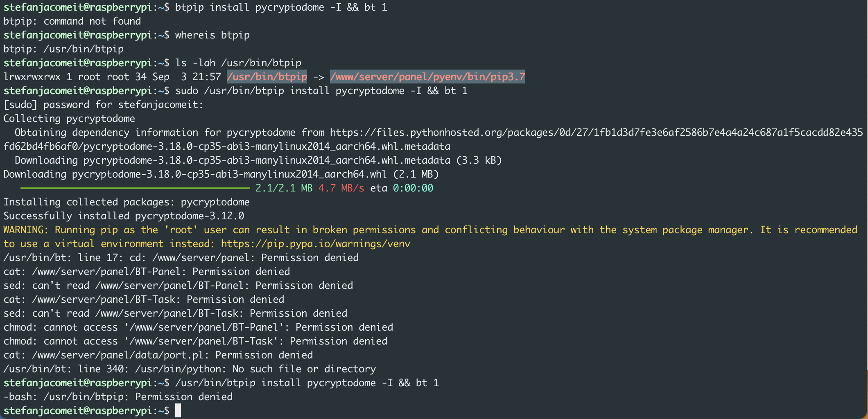Image resolution: width=868 pixels, height=419 pixels.
Task: Click the '/usr/bin/python: No such file' error
Action: click(x=255, y=369)
